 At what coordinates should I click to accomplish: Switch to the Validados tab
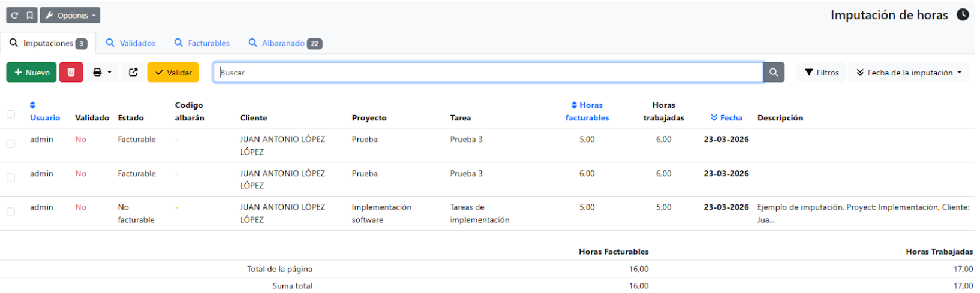tap(131, 43)
